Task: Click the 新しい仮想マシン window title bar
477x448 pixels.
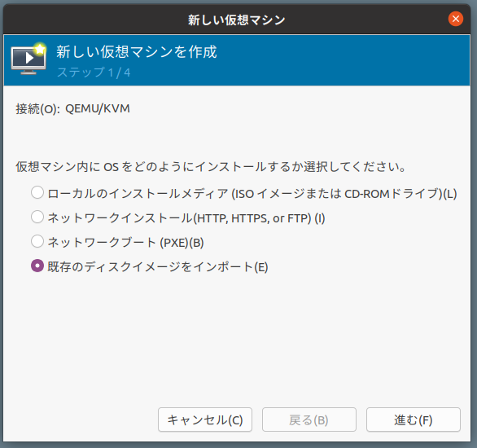Action: 237,20
